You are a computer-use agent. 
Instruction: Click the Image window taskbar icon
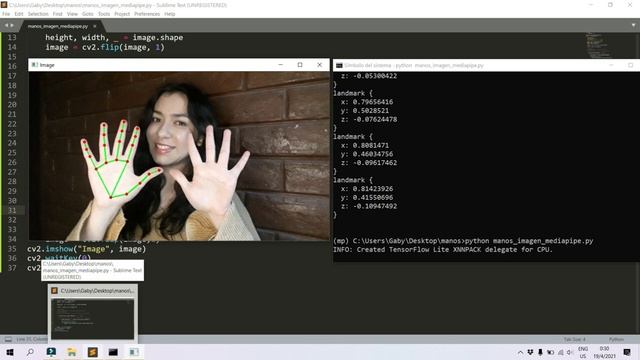(134, 352)
